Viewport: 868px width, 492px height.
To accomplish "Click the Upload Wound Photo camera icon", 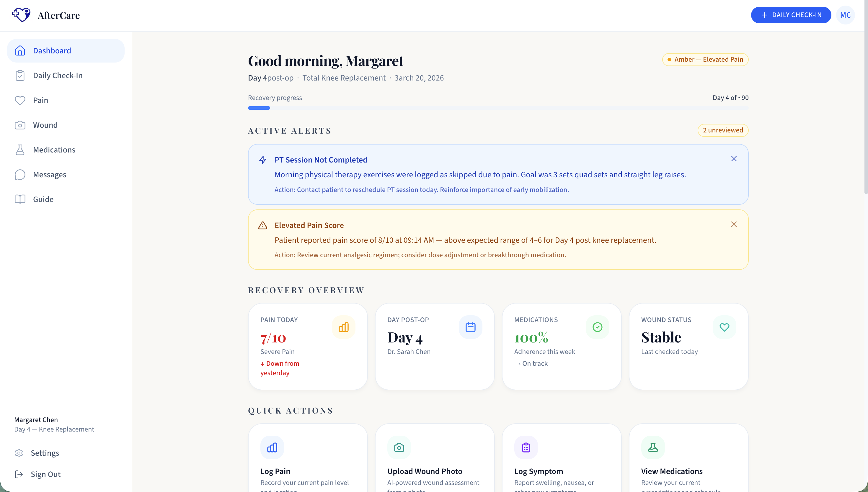I will 399,447.
